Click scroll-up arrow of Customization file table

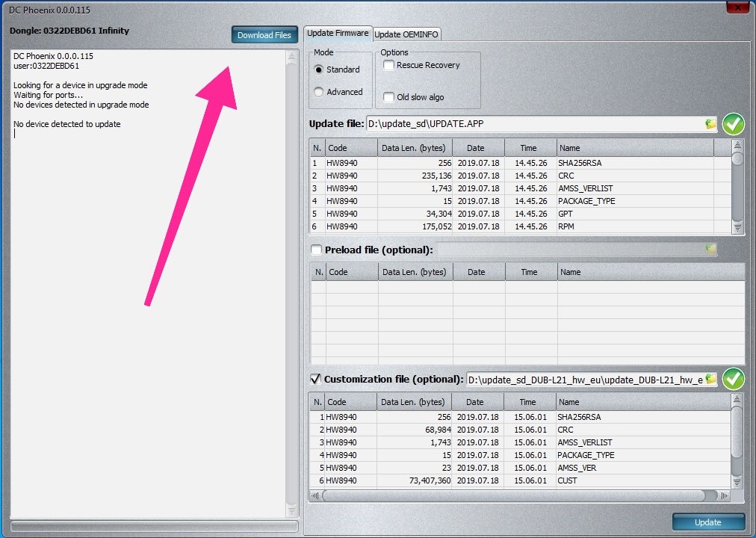[x=737, y=399]
